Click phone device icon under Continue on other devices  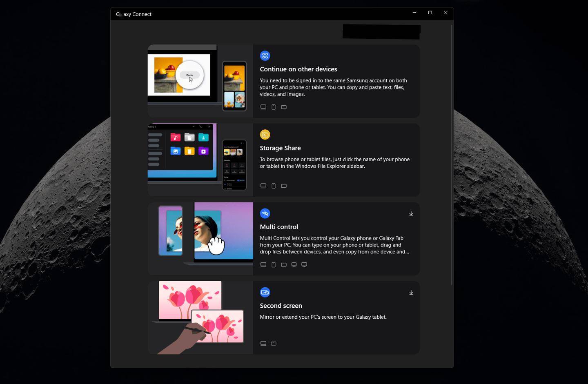tap(274, 107)
